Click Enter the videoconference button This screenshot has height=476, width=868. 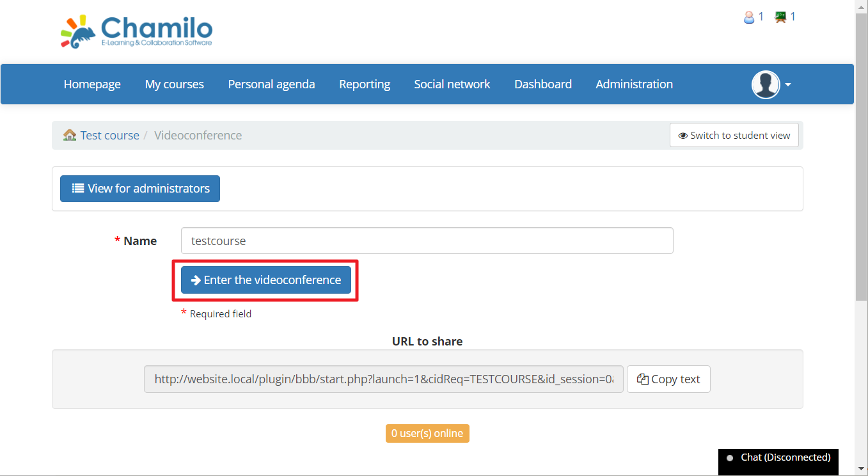coord(266,280)
